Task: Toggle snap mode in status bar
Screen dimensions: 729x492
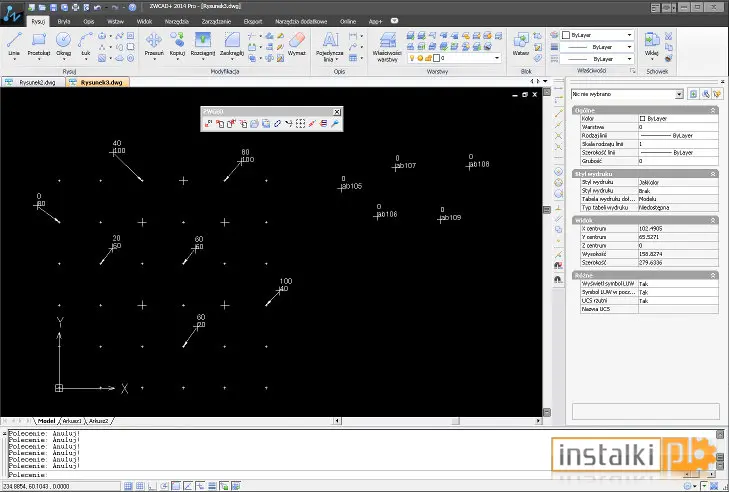Action: (128, 486)
